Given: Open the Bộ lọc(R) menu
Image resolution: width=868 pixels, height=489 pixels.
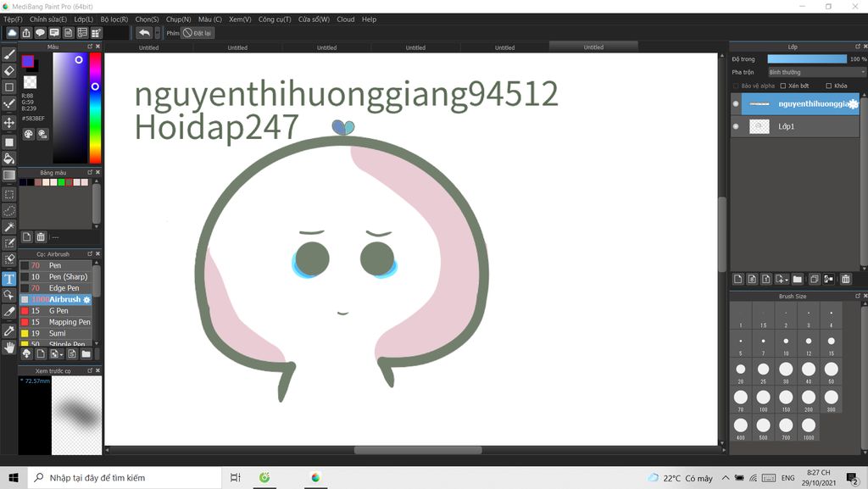Looking at the screenshot, I should coord(114,19).
